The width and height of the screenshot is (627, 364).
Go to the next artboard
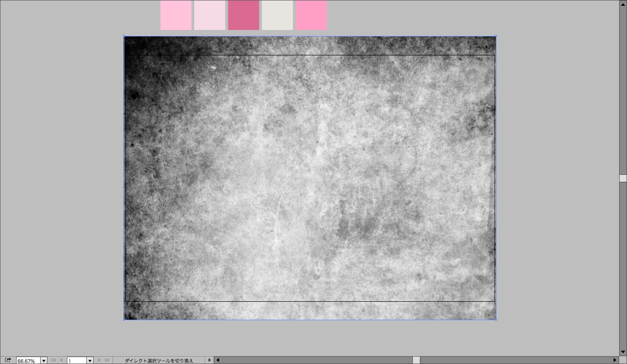point(99,360)
